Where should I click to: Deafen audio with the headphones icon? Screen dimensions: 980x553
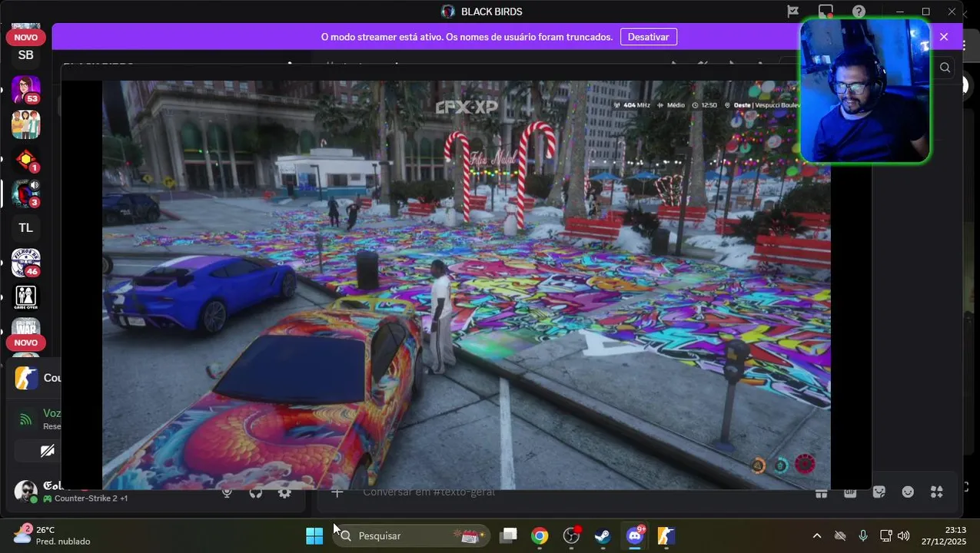(x=256, y=492)
